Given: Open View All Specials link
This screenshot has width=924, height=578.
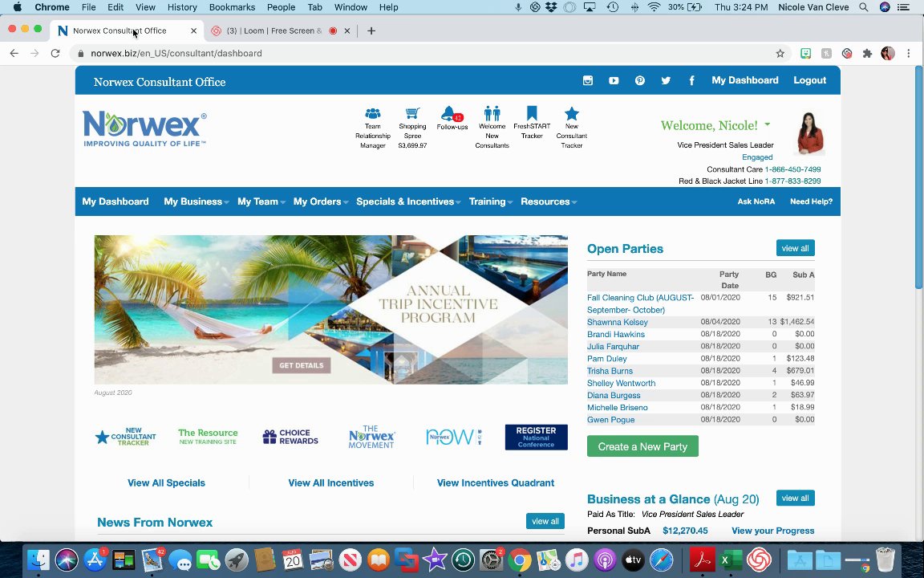Looking at the screenshot, I should pyautogui.click(x=166, y=483).
